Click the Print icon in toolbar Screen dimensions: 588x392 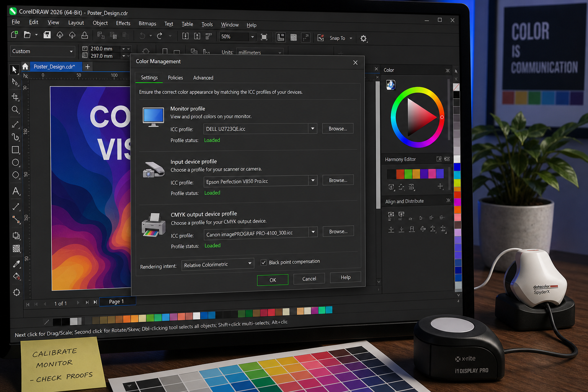pos(85,35)
